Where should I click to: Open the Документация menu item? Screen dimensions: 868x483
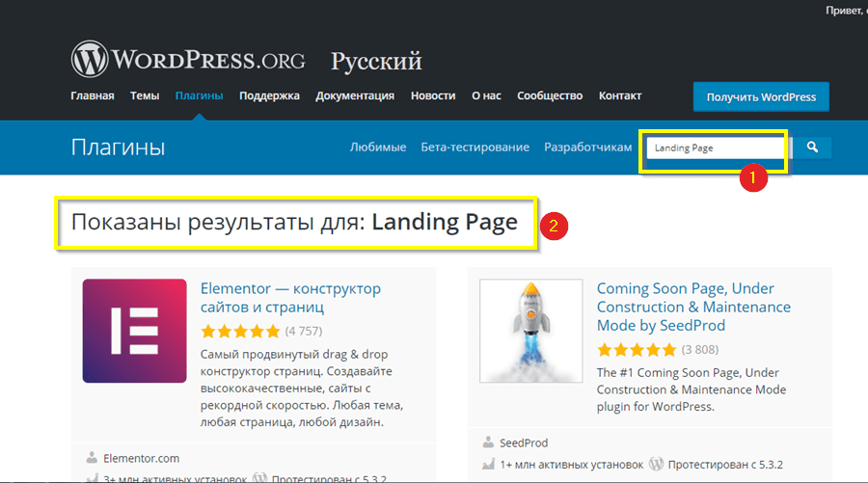(355, 95)
